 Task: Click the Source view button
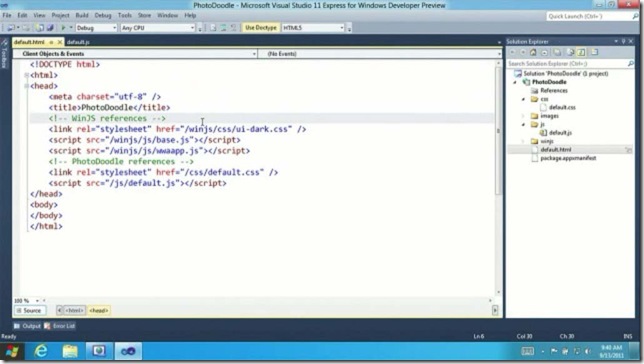[x=29, y=311]
